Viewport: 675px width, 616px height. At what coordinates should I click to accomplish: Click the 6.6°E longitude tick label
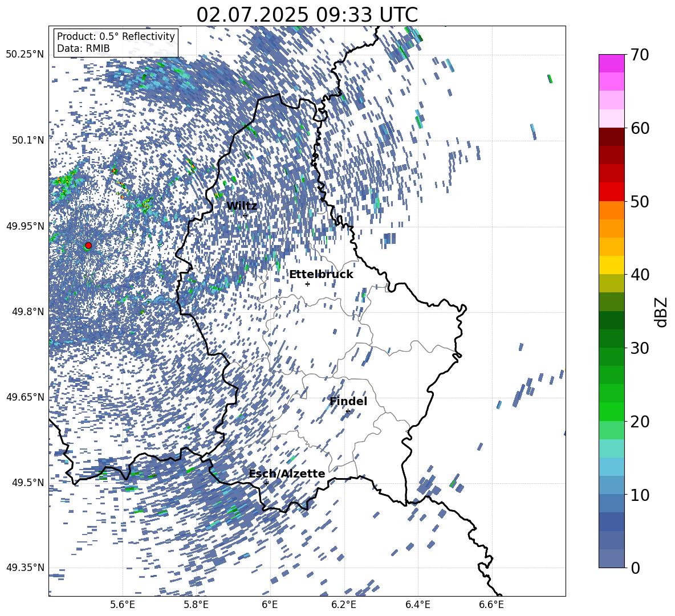click(x=491, y=605)
